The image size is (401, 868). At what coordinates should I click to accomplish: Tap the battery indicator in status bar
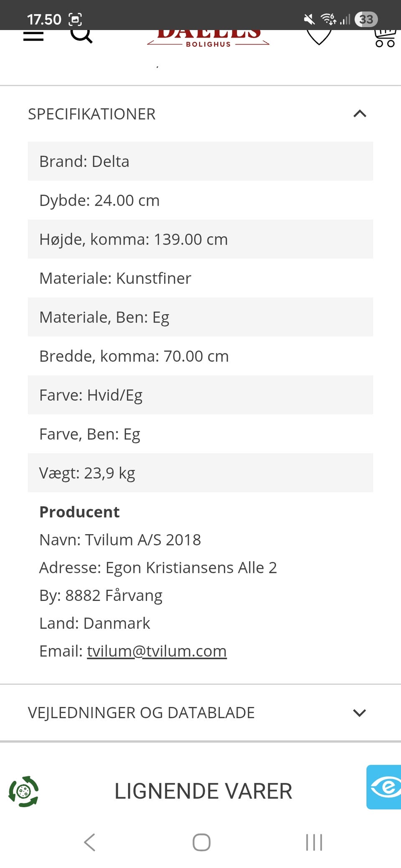[366, 19]
